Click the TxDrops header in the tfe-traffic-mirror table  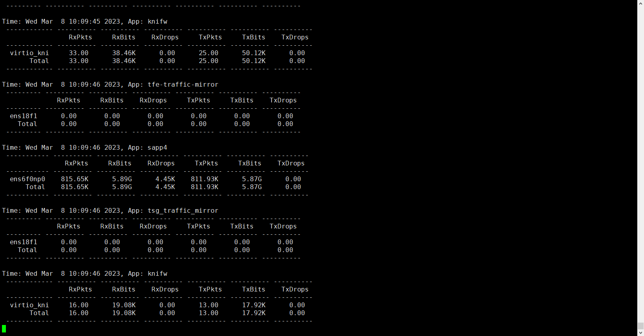click(x=283, y=100)
